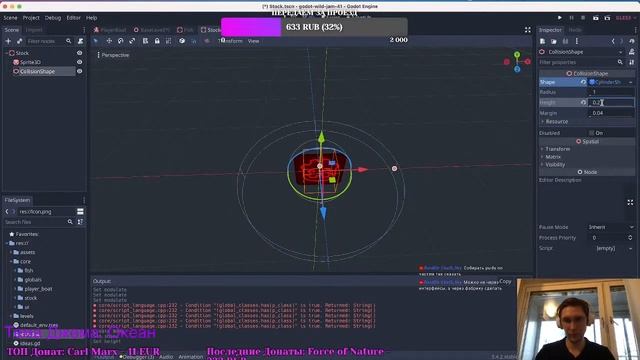Toggle visibility of Stock node
This screenshot has width=640, height=360.
tap(80, 53)
